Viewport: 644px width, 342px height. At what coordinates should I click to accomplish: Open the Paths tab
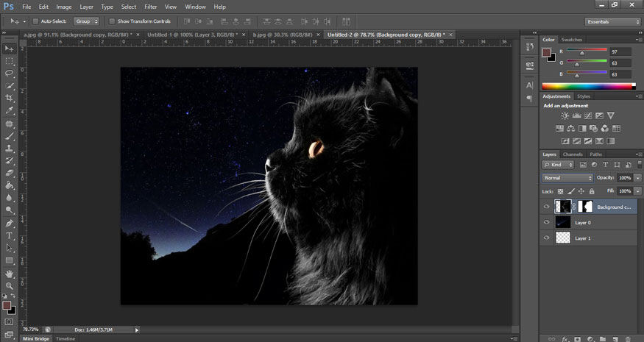point(595,154)
